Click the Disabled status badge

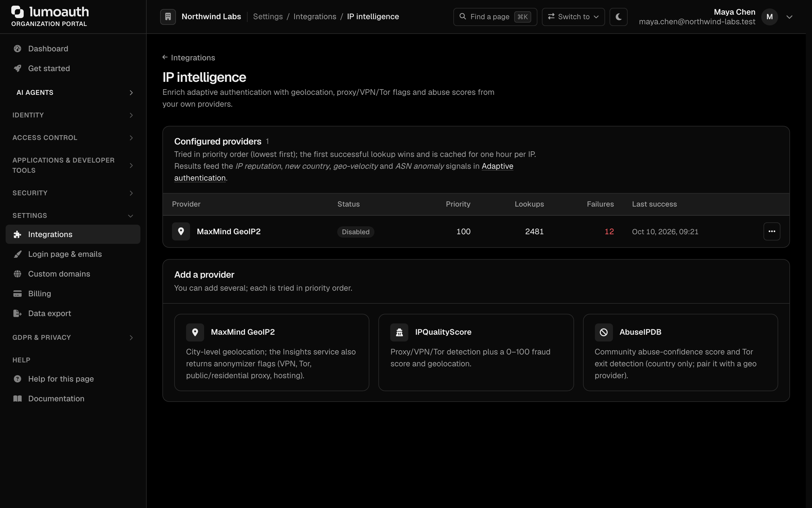point(356,232)
